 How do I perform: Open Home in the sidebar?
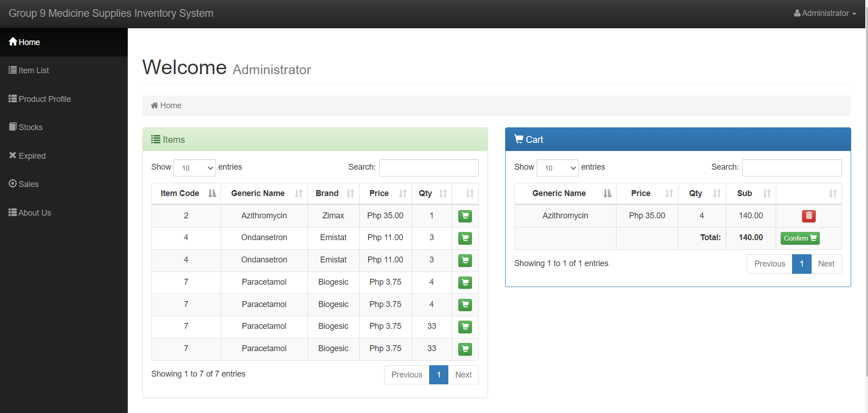click(x=64, y=42)
